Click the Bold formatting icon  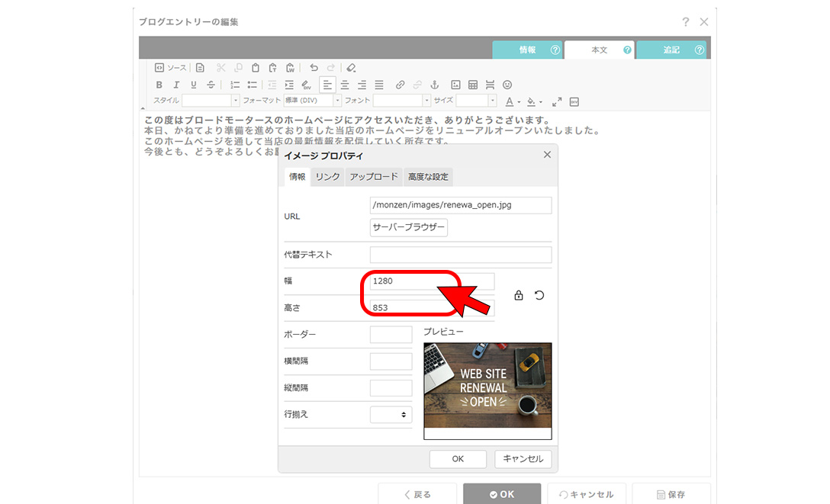tap(159, 85)
